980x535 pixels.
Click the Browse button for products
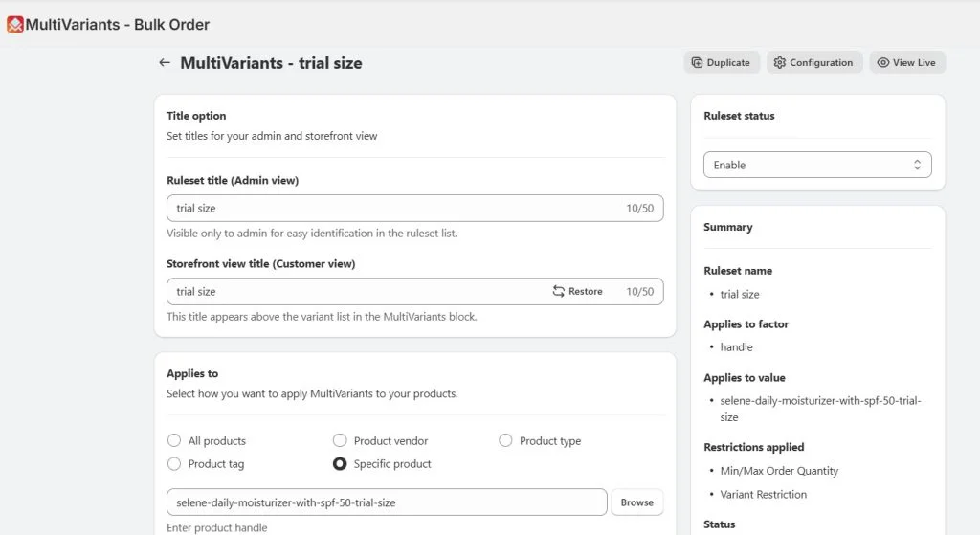tap(636, 502)
